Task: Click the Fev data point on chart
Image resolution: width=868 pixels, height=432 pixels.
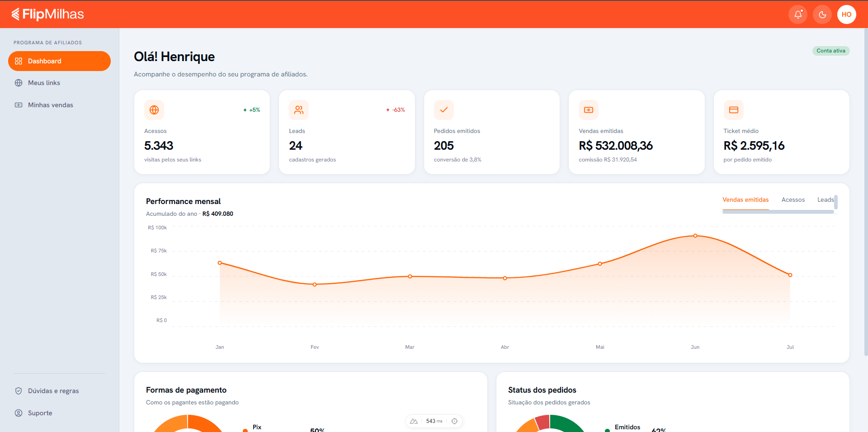Action: [x=315, y=285]
